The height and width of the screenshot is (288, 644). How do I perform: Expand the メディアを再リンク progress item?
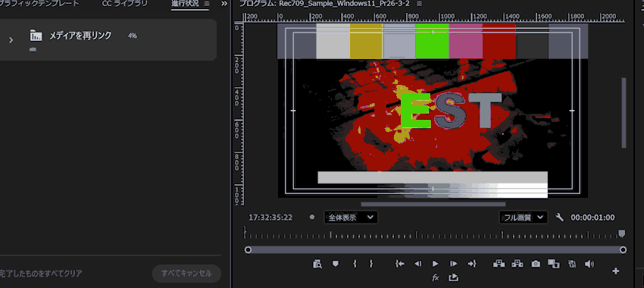(x=11, y=40)
